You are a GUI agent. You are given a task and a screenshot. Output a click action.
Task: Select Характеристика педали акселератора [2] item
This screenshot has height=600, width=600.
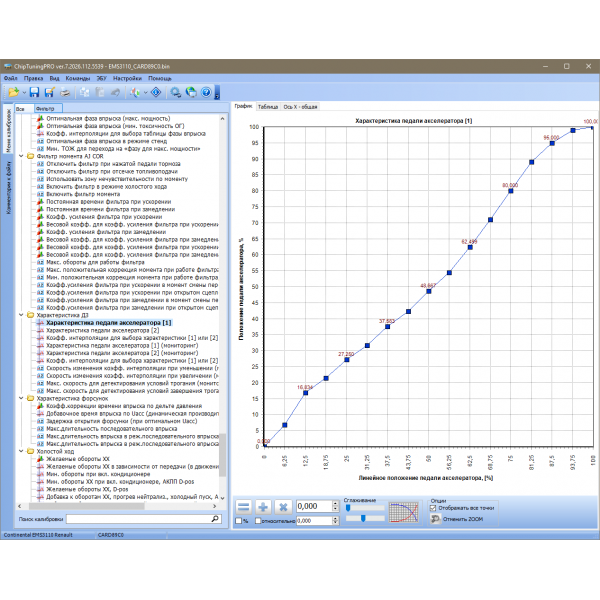click(109, 331)
